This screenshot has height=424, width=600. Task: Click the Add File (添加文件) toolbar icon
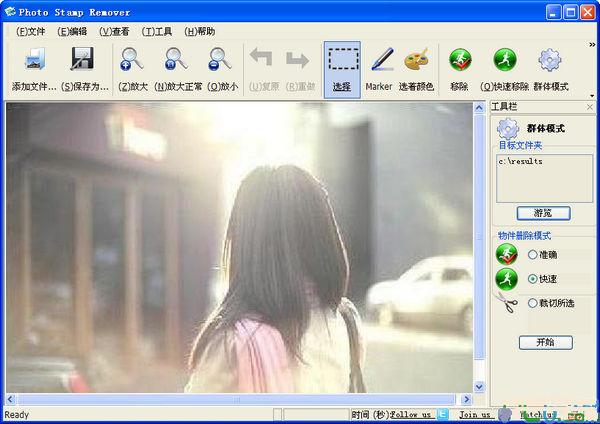(34, 59)
